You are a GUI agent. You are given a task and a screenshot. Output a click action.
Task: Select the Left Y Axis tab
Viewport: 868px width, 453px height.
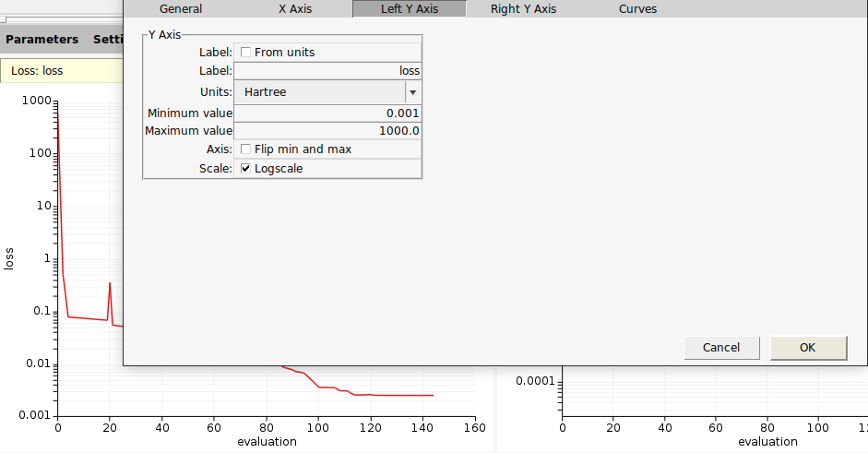tap(410, 9)
